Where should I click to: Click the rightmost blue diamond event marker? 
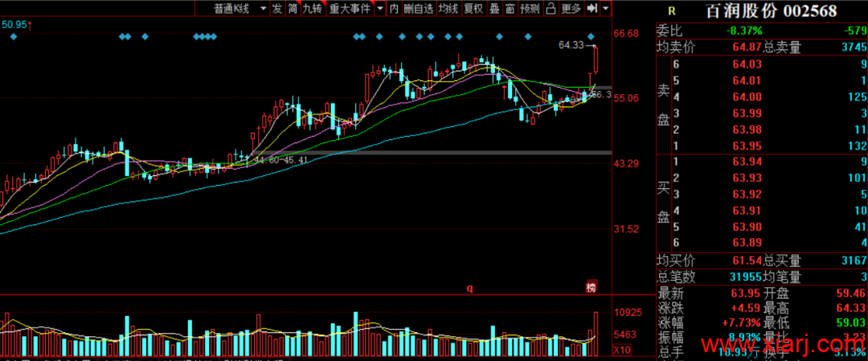click(x=591, y=37)
